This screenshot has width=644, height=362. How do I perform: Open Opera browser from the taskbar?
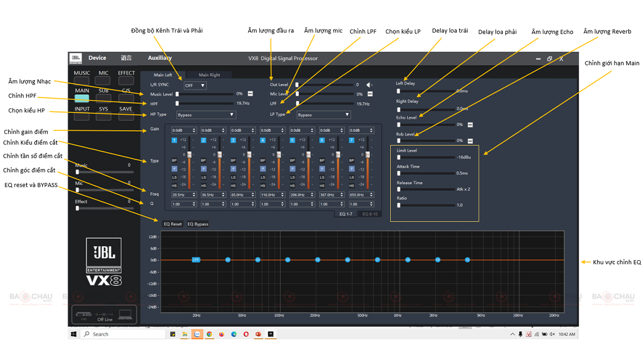[x=246, y=334]
